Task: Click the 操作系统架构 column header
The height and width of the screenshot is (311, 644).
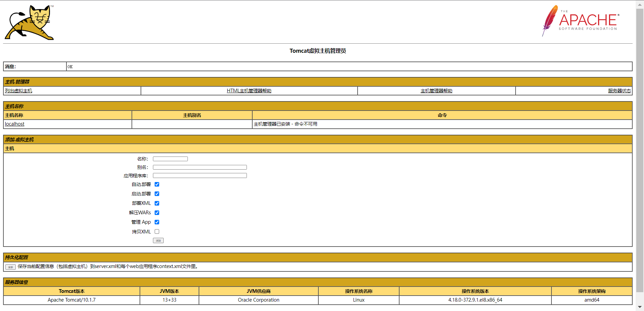Action: tap(592, 291)
